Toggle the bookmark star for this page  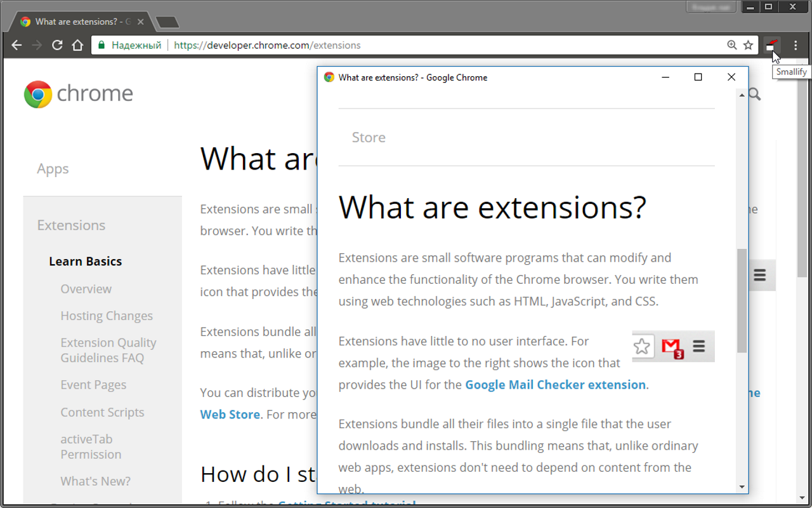(749, 45)
